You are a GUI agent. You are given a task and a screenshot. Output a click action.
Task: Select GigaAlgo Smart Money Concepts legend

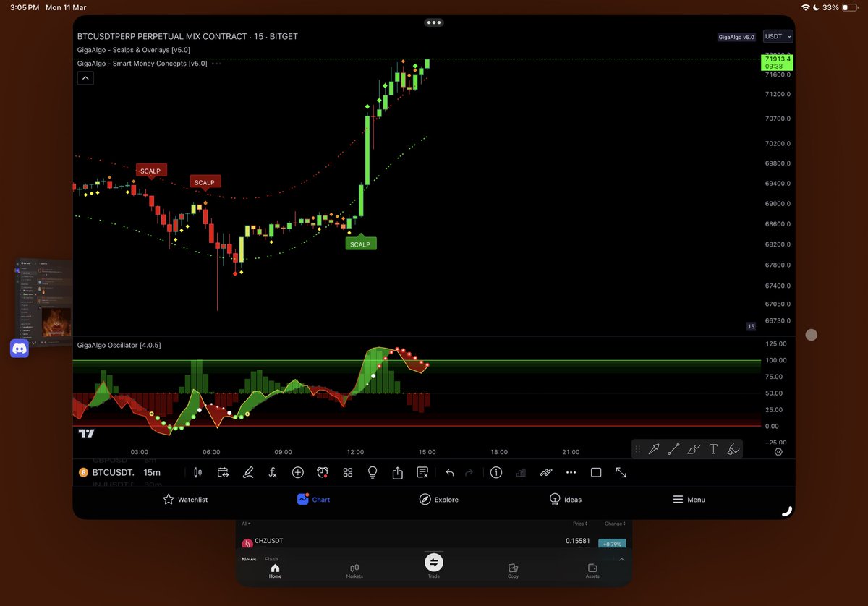click(x=142, y=64)
